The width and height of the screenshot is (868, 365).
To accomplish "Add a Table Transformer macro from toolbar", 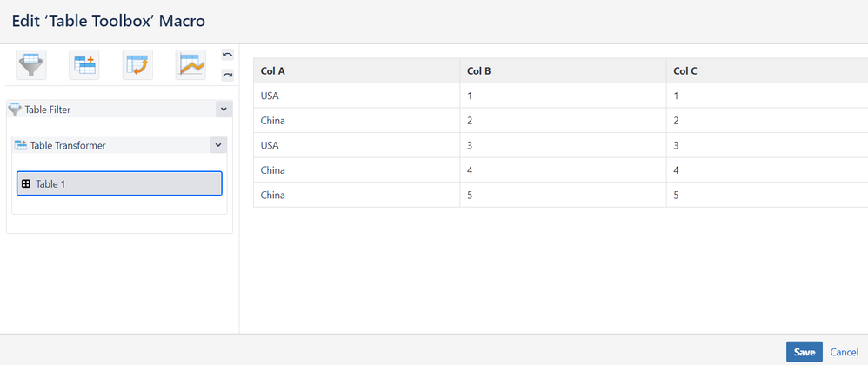I will point(85,64).
